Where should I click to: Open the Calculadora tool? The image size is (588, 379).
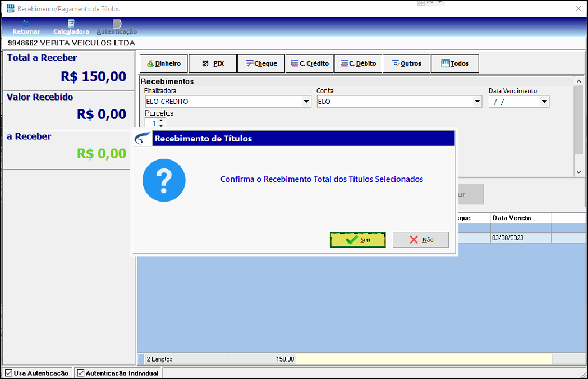tap(71, 28)
